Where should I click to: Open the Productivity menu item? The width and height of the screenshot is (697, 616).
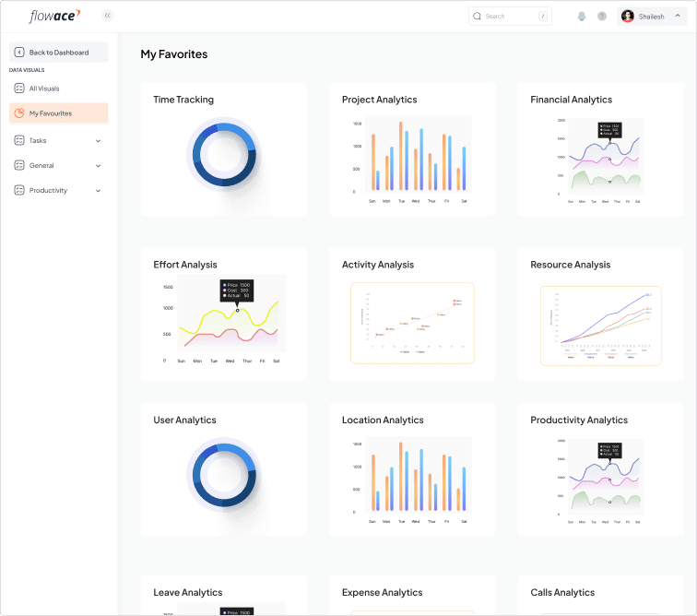click(59, 190)
